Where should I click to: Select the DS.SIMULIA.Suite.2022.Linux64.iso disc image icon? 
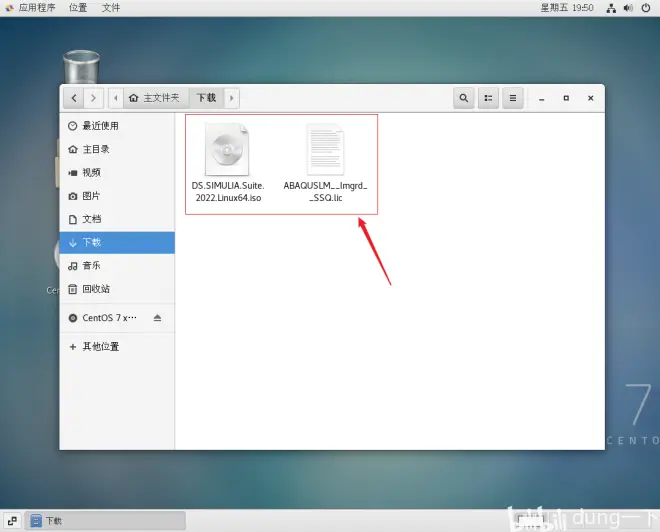pos(227,149)
